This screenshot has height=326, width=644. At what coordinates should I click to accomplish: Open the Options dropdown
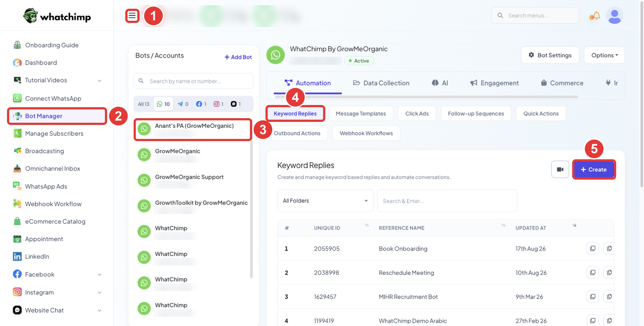pos(604,55)
